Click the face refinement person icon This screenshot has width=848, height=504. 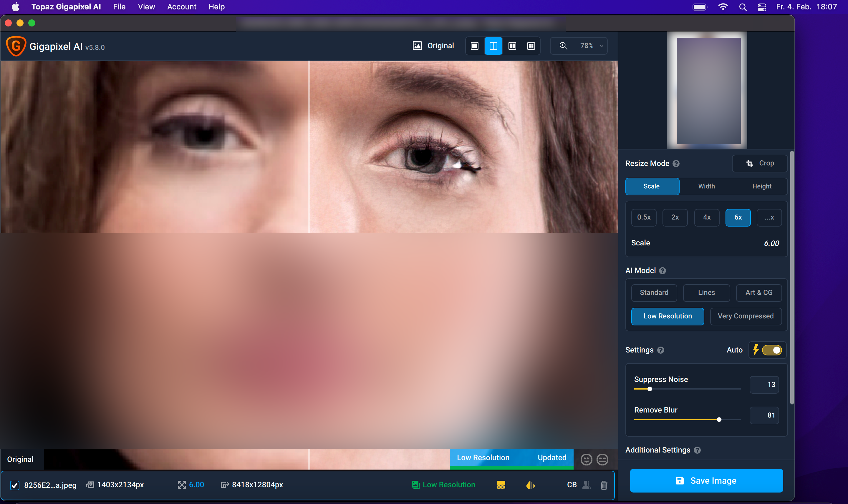point(586,485)
